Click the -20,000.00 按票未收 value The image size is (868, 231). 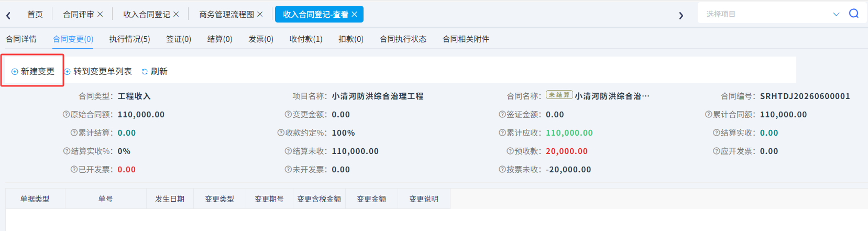(x=568, y=169)
